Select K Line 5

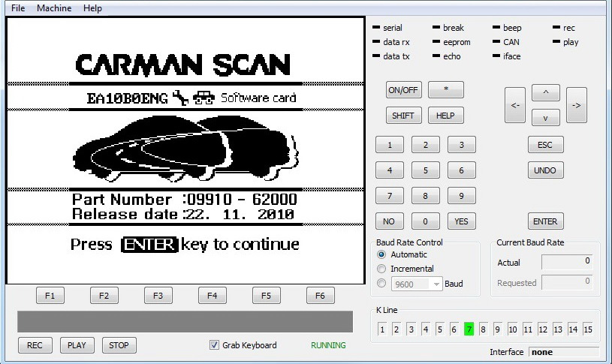tap(439, 329)
